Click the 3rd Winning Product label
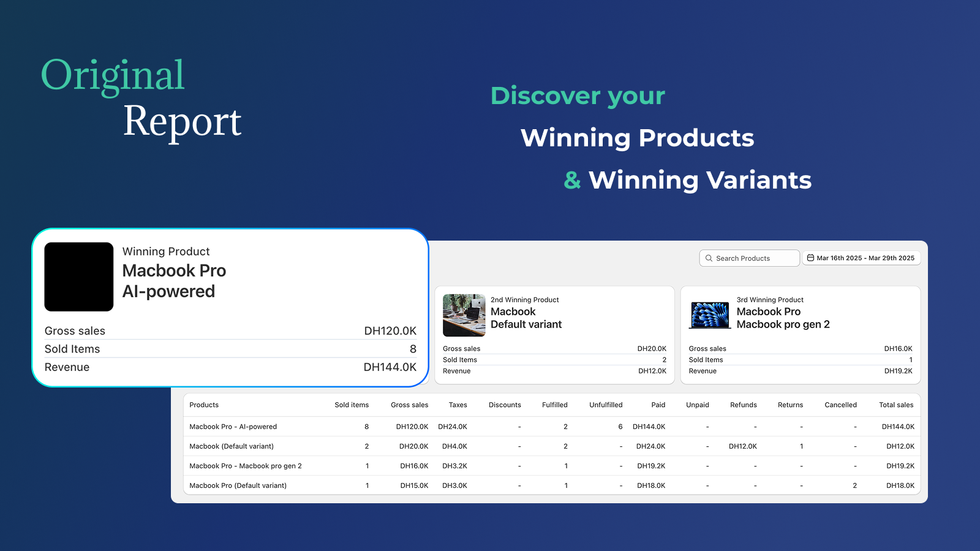Screen dimensions: 980x551 pyautogui.click(x=770, y=300)
